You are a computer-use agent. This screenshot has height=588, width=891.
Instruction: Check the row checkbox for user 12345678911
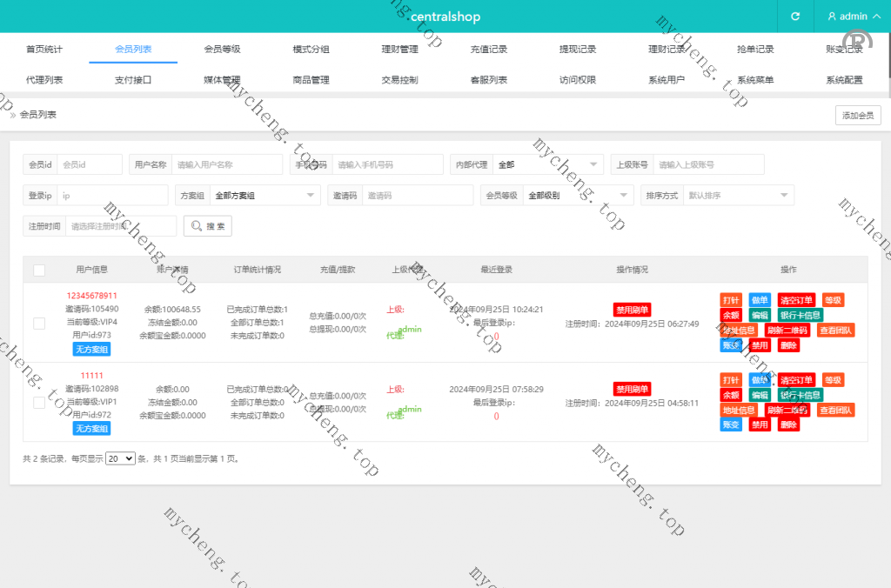tap(39, 323)
